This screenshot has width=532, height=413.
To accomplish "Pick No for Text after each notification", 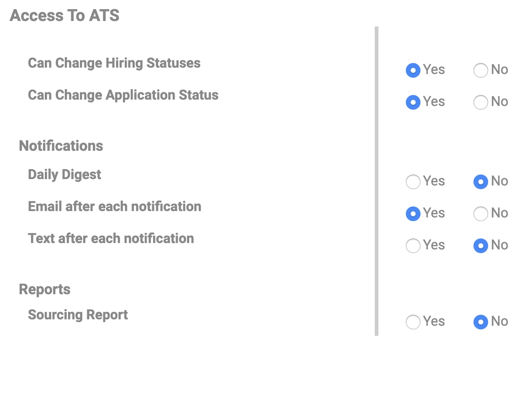I will 481,246.
